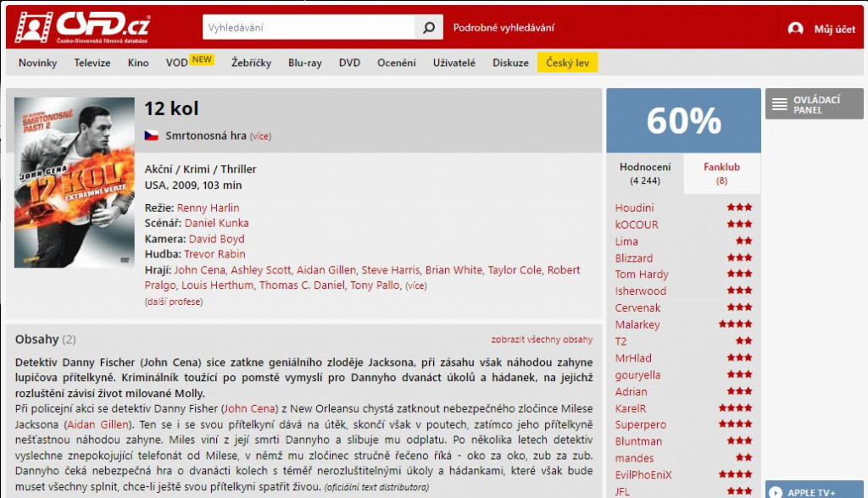Open Taylor Cole profile
Image resolution: width=868 pixels, height=498 pixels.
[515, 270]
